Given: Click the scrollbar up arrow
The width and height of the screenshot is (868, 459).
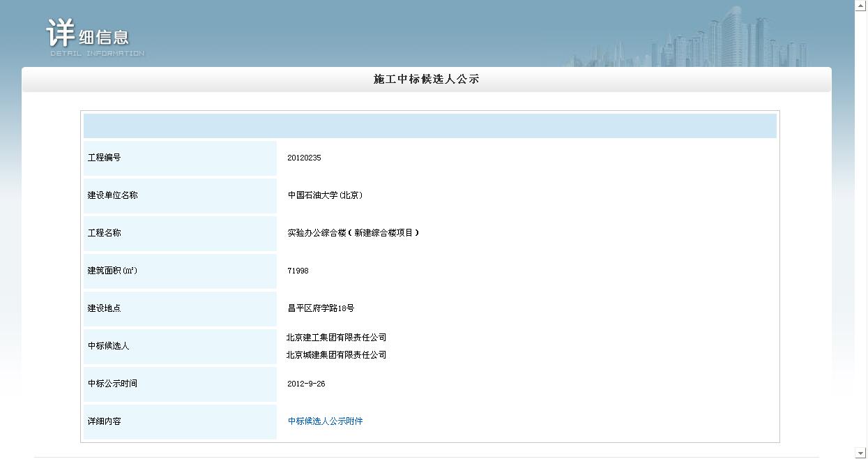Looking at the screenshot, I should [860, 6].
